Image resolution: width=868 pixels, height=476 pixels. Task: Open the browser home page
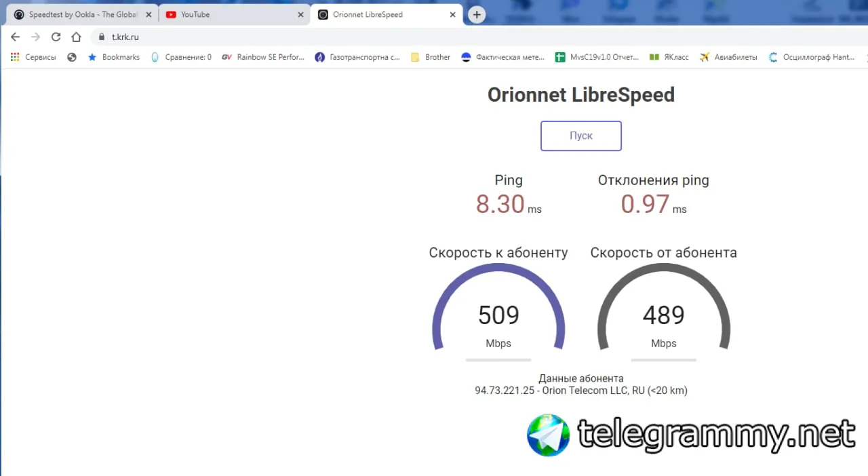point(77,37)
